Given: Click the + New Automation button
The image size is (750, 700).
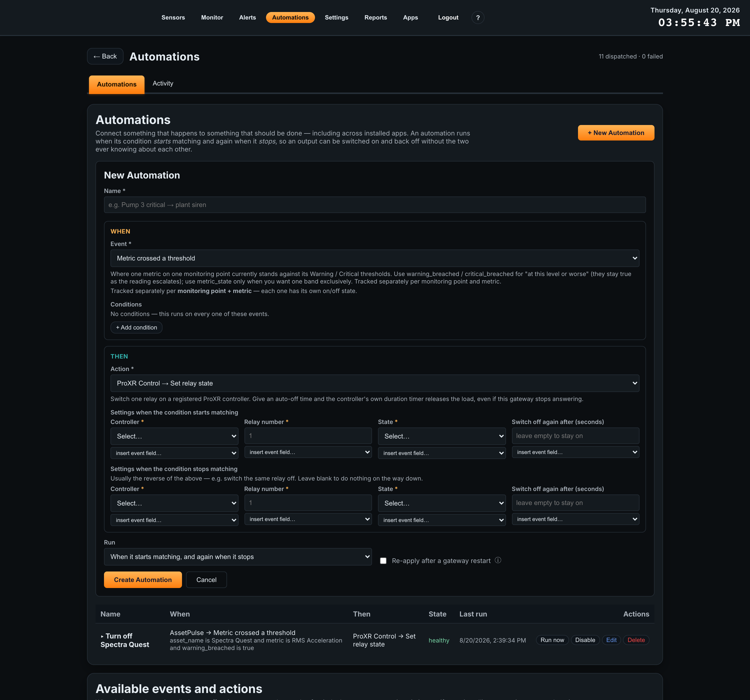Looking at the screenshot, I should (616, 133).
